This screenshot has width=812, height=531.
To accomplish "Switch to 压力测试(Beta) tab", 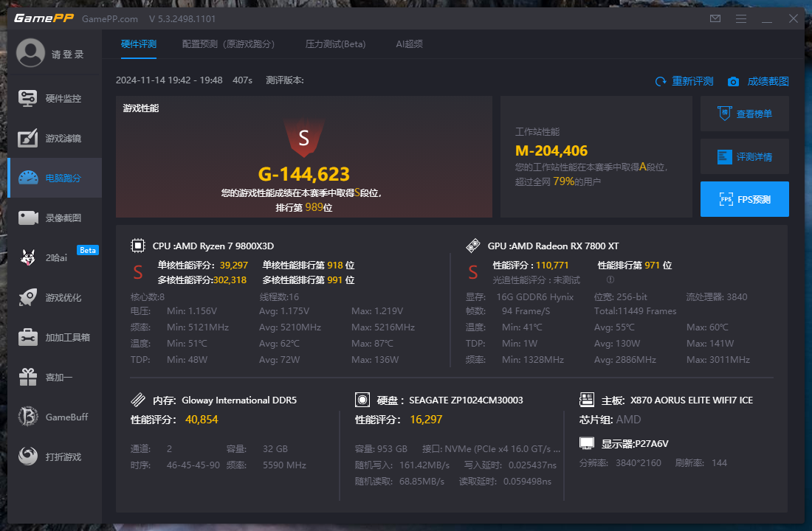I will (336, 44).
